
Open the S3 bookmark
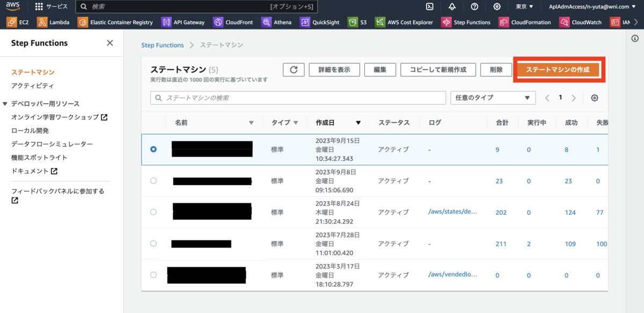[357, 22]
